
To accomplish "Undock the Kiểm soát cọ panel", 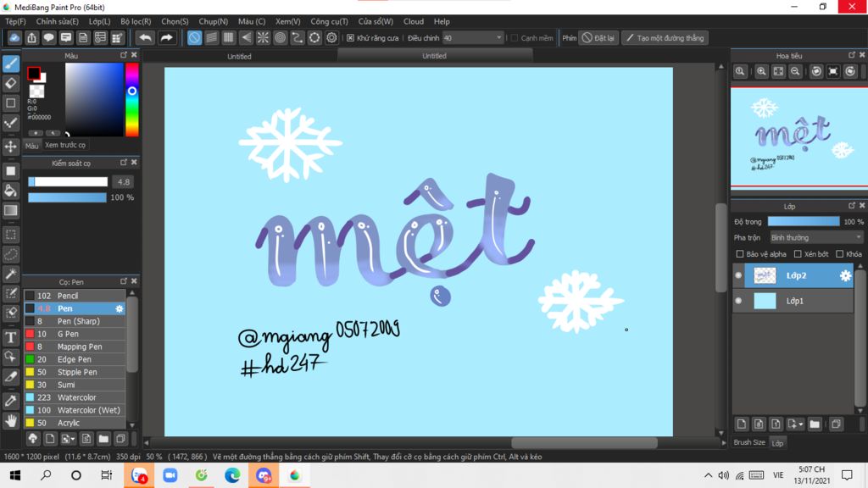I will 124,163.
